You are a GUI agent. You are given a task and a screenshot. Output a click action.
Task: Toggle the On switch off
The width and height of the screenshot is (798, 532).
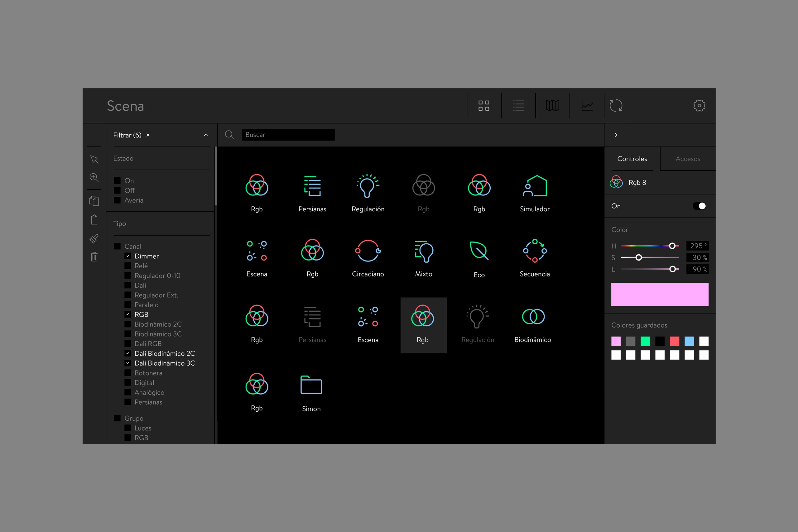pos(699,206)
